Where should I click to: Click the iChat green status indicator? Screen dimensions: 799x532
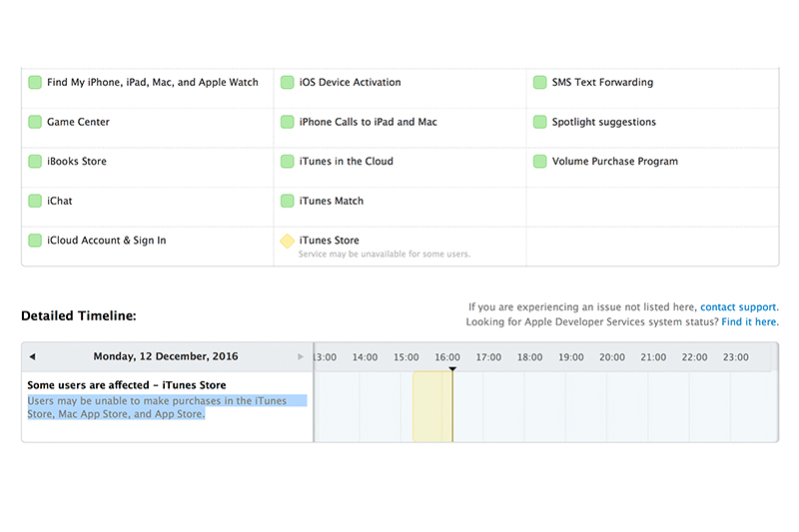(x=35, y=201)
